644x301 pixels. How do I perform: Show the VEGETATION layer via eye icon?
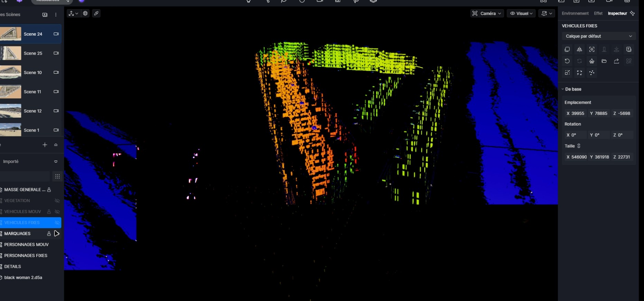[57, 201]
